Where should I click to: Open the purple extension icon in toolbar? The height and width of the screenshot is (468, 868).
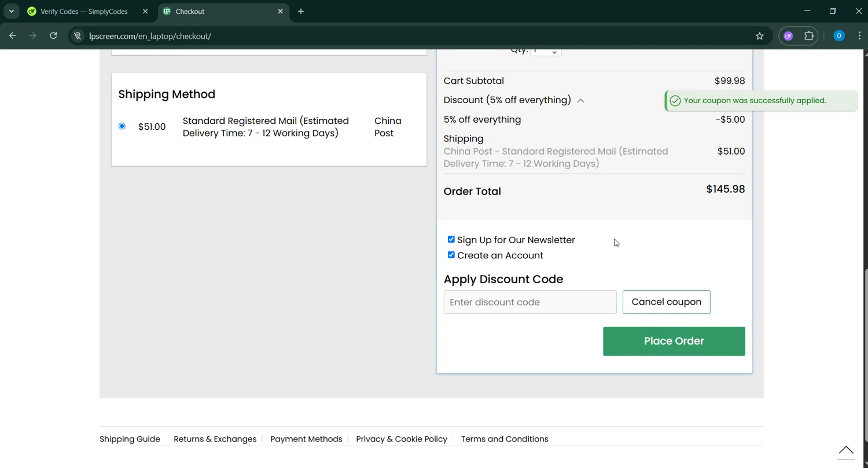pos(788,36)
